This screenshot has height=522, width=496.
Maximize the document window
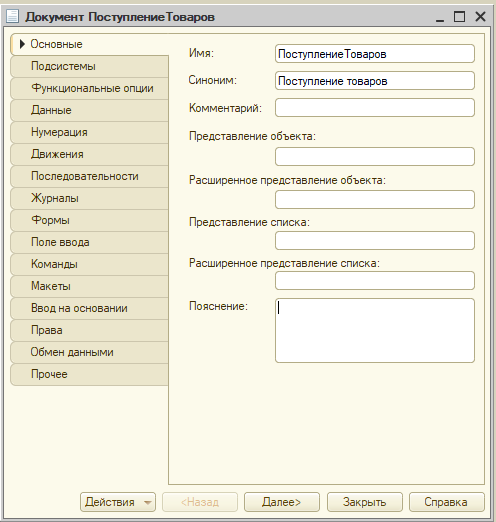(x=459, y=16)
